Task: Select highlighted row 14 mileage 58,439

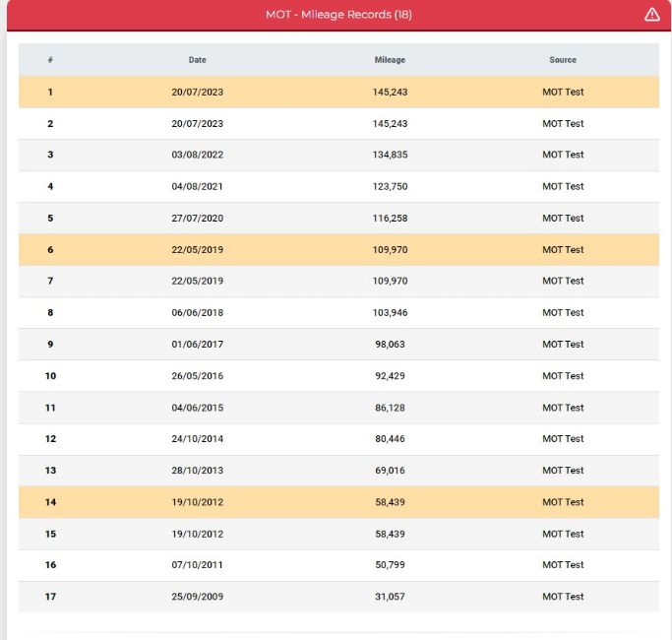Action: coord(390,502)
